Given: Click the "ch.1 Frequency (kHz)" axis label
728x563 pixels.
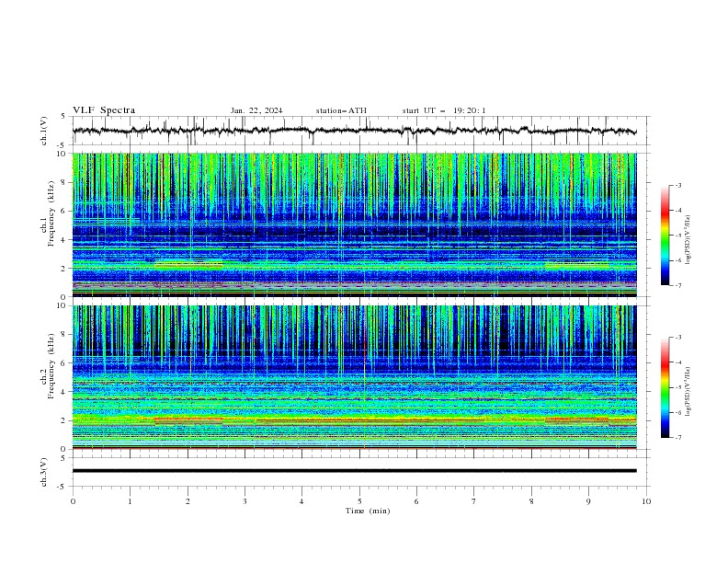Looking at the screenshot, I should point(48,213).
